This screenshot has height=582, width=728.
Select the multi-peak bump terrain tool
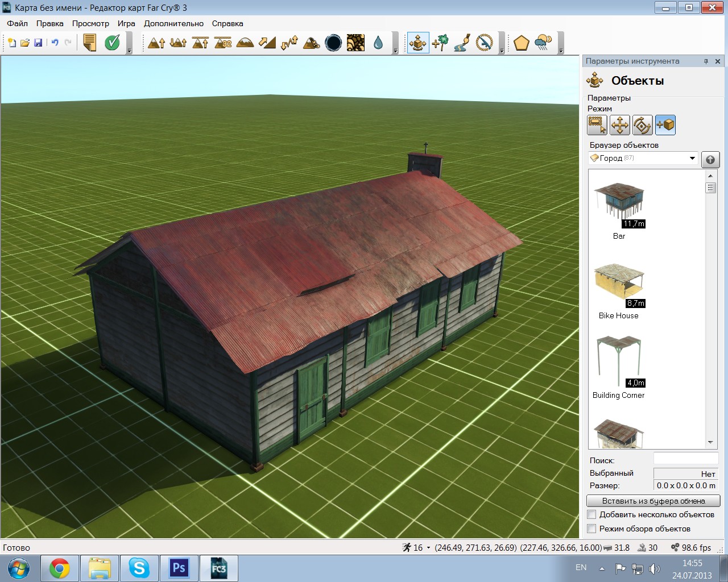tap(179, 43)
